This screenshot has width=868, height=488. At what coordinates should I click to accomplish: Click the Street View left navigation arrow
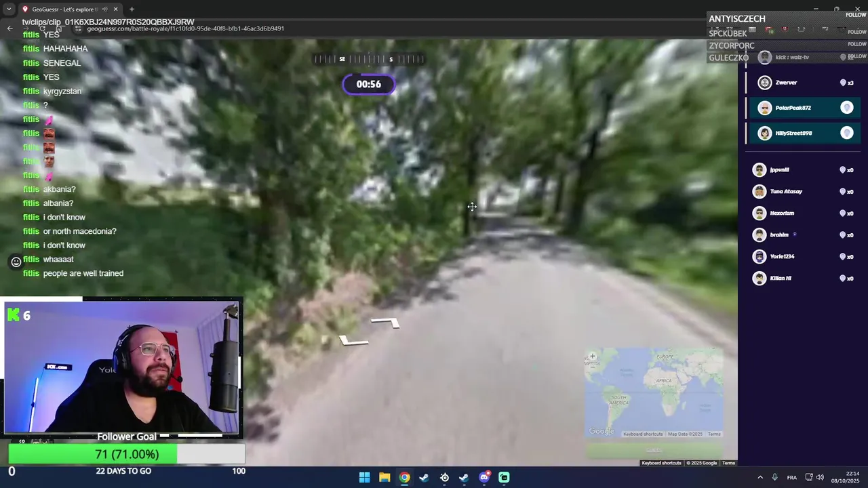(x=353, y=340)
